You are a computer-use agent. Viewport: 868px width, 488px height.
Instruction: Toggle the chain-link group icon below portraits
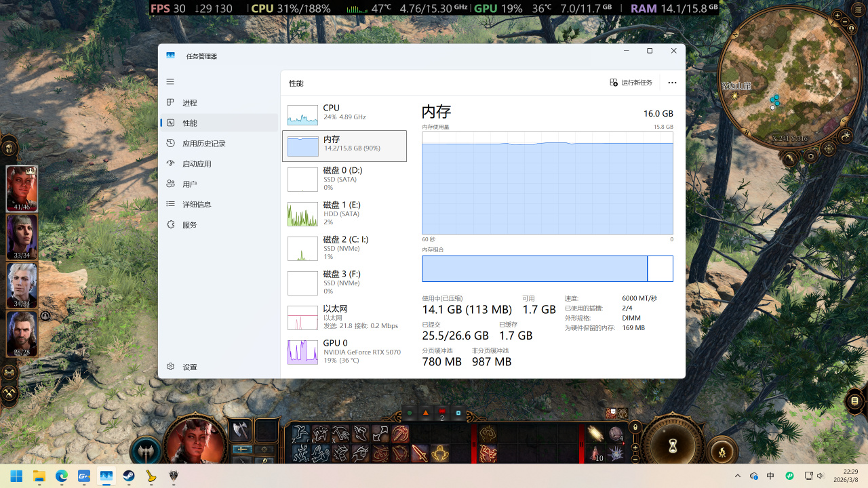tap(9, 372)
